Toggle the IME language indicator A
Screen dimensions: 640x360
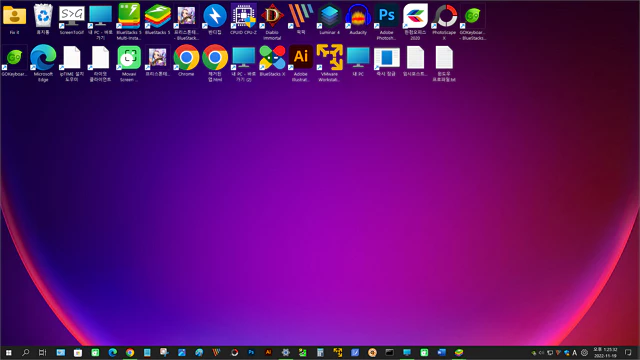575,353
